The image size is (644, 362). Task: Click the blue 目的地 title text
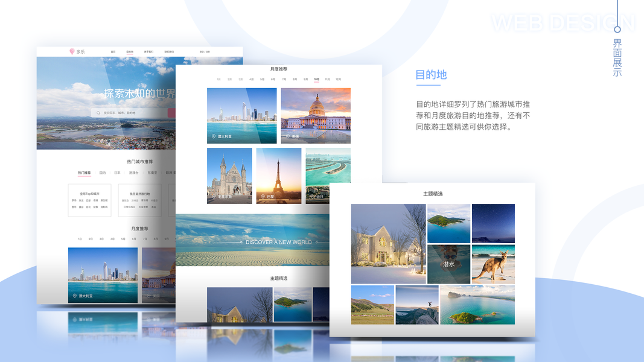pyautogui.click(x=431, y=75)
